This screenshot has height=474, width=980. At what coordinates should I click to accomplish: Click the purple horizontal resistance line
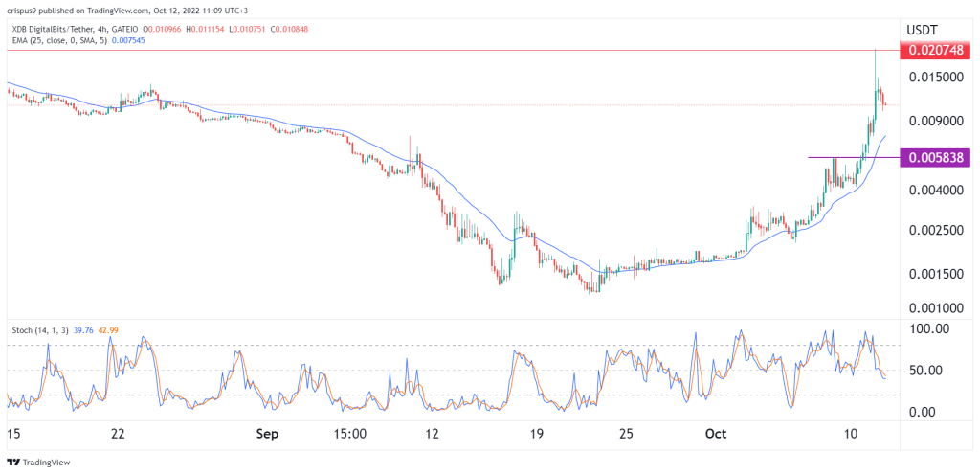(x=854, y=157)
